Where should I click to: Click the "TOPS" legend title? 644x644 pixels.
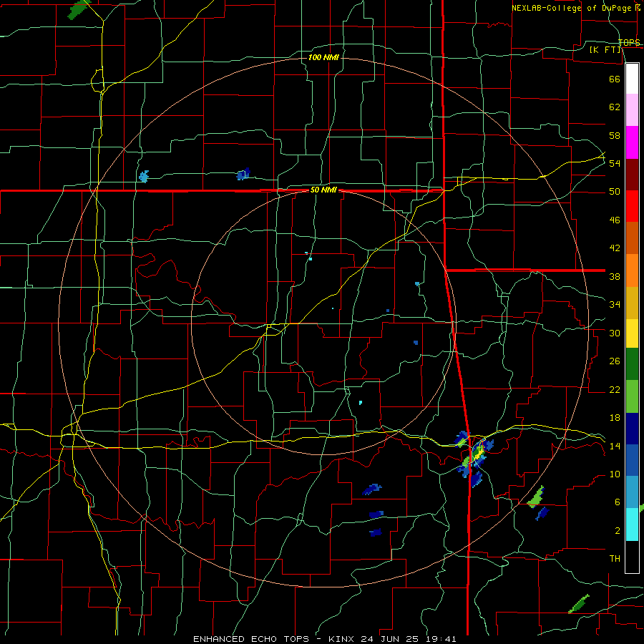point(629,42)
